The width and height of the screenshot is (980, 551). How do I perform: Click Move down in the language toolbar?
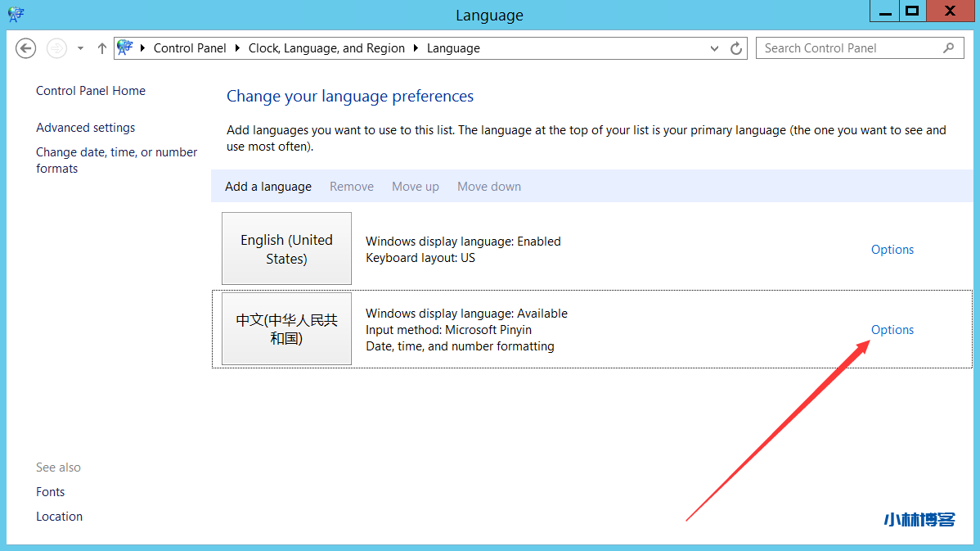click(489, 187)
